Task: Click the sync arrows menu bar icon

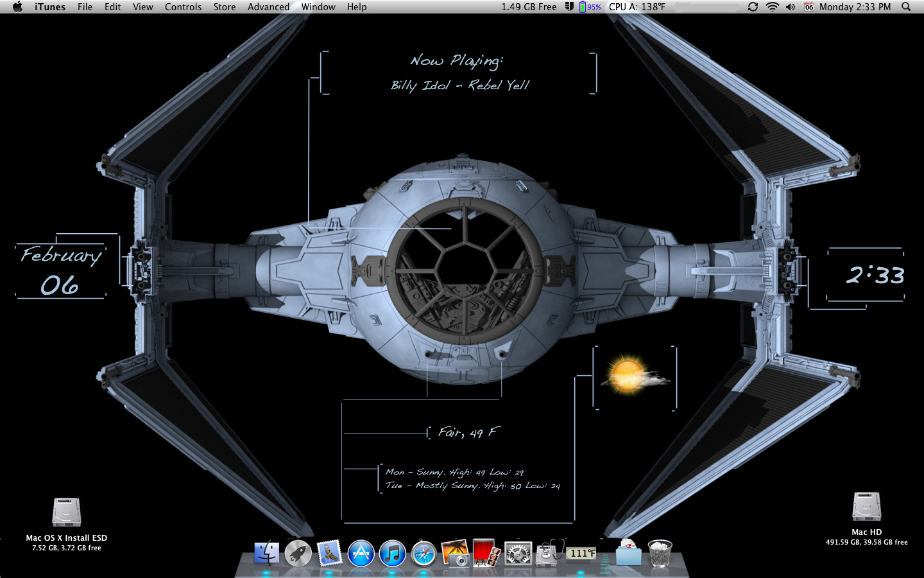Action: pos(753,6)
